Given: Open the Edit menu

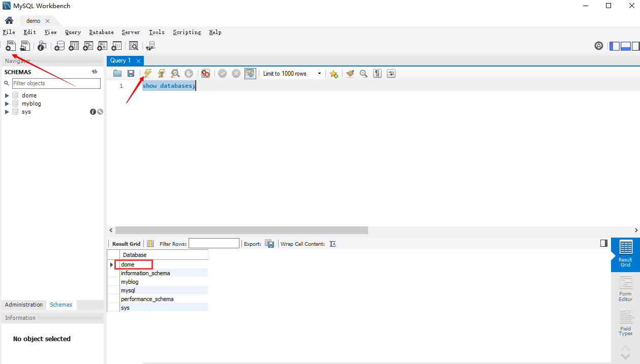Looking at the screenshot, I should pos(29,32).
